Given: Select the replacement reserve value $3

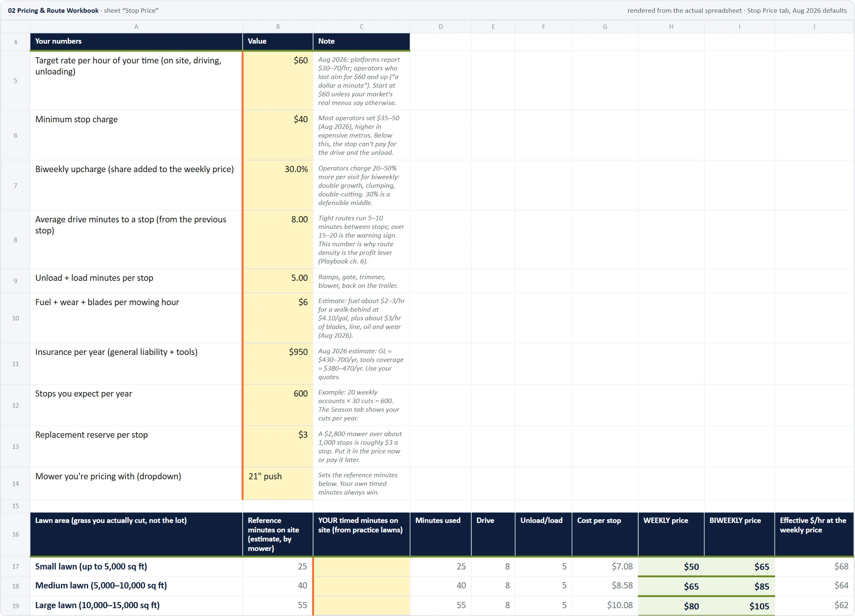Looking at the screenshot, I should coord(278,446).
